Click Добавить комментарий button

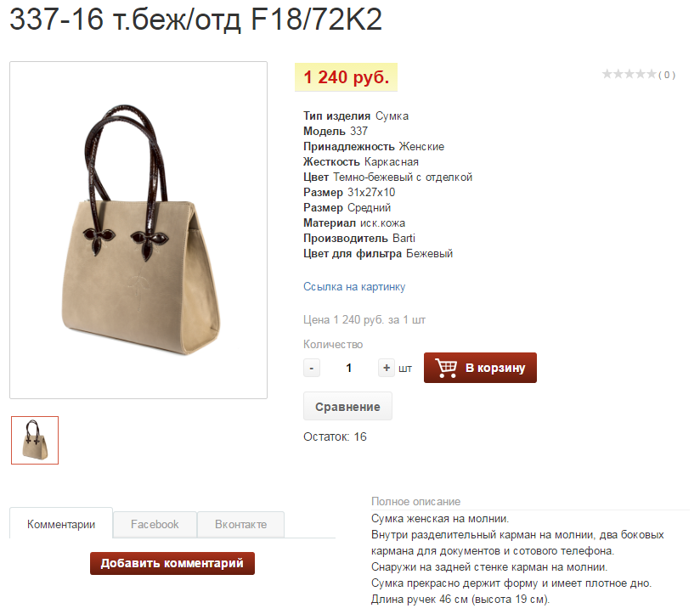[172, 563]
